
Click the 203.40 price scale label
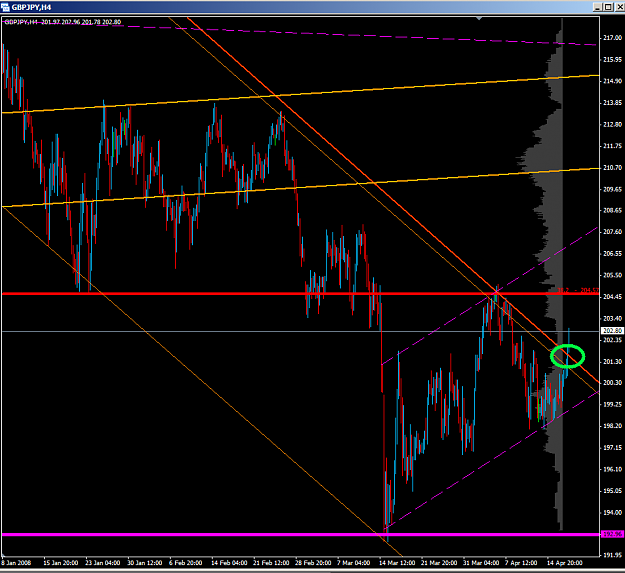[612, 318]
